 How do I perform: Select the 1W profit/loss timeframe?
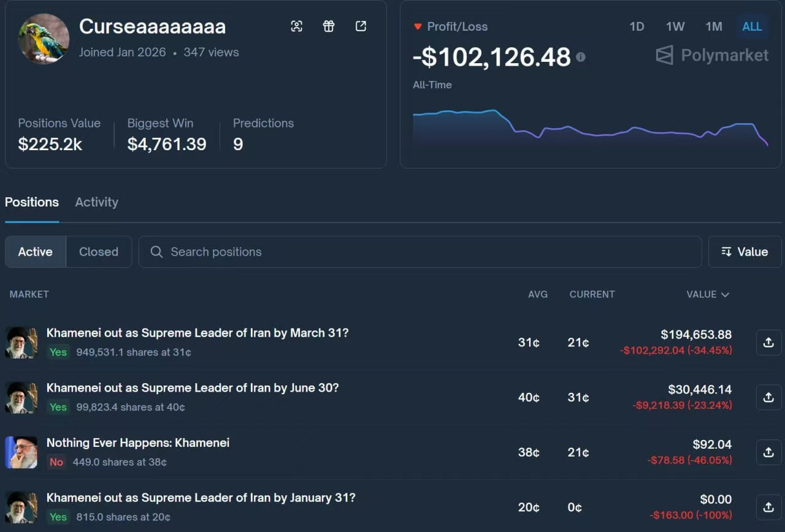click(x=675, y=26)
